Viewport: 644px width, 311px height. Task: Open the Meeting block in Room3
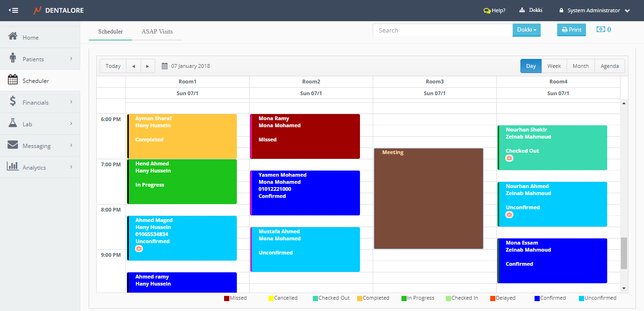(x=428, y=198)
